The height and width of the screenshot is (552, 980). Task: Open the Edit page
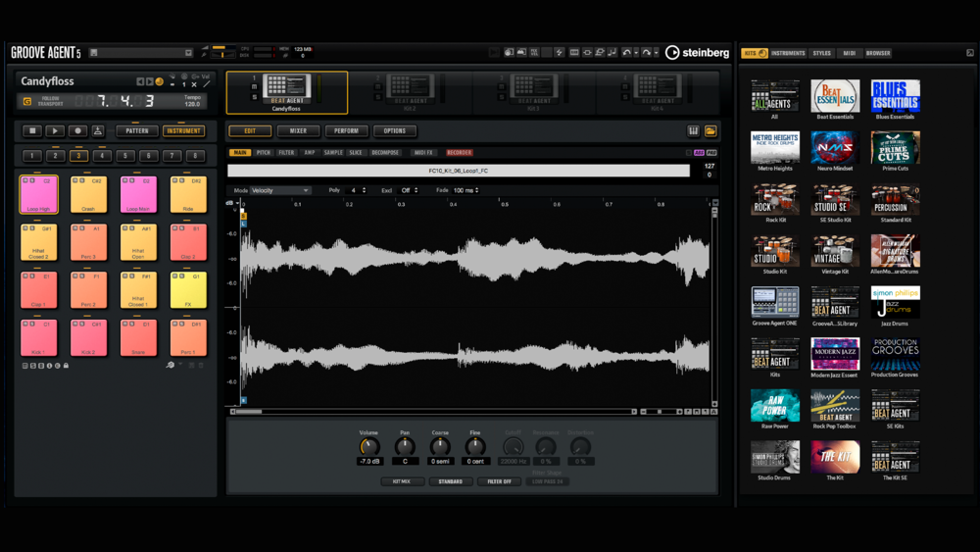(250, 130)
